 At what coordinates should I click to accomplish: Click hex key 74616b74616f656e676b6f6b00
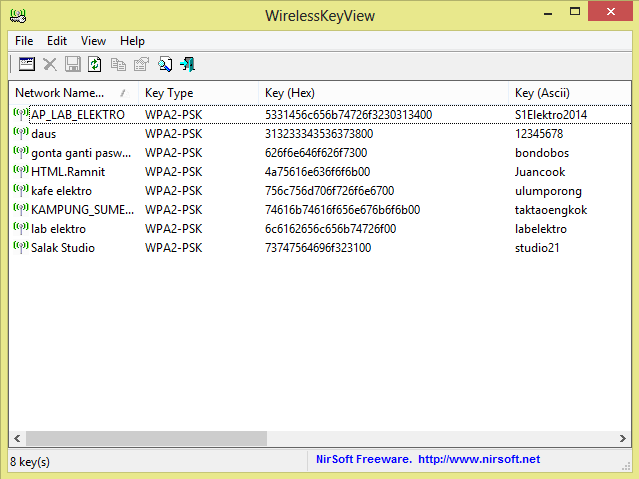click(x=342, y=210)
